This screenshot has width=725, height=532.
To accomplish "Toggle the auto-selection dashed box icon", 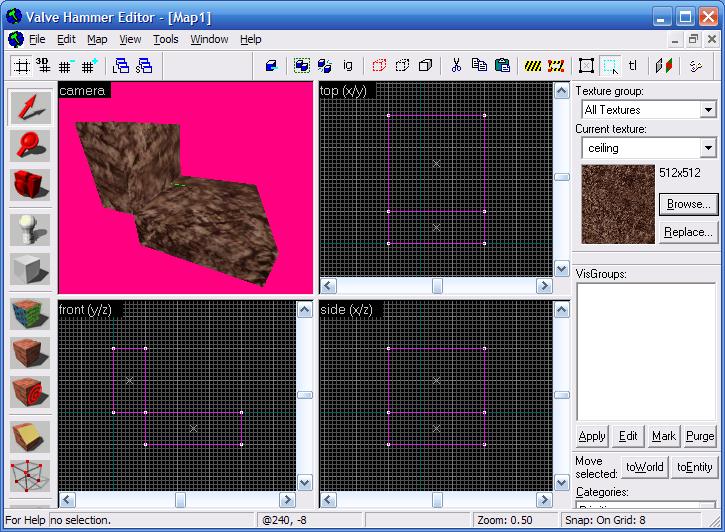I will click(610, 66).
